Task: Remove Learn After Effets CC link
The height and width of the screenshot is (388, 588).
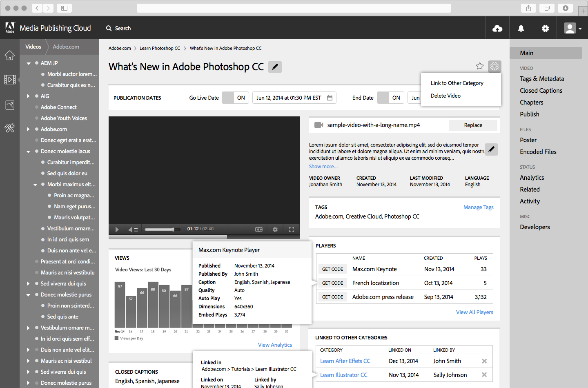Action: click(x=484, y=361)
